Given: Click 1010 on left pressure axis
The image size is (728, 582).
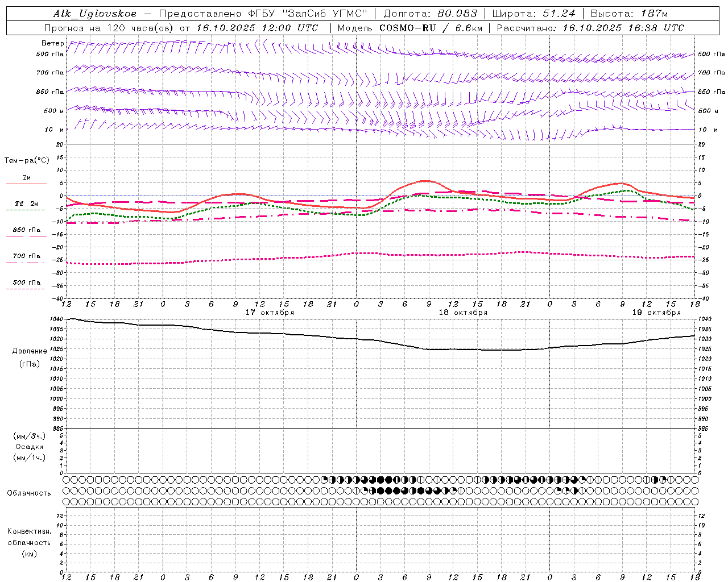Looking at the screenshot, I should pyautogui.click(x=56, y=379).
